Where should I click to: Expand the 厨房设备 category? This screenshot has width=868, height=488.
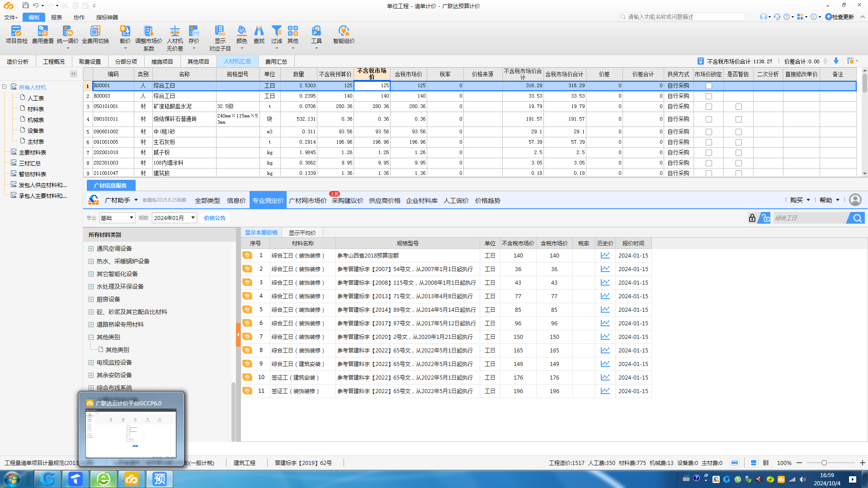(x=91, y=299)
